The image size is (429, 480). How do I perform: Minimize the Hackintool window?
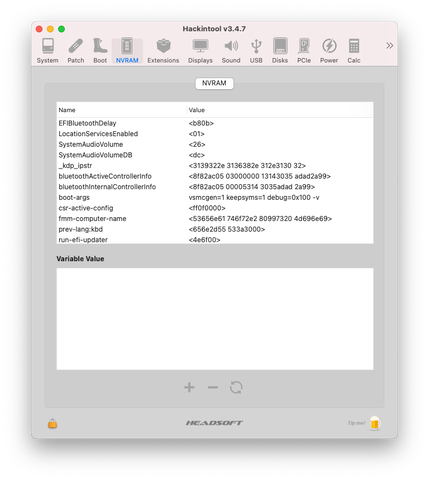point(50,29)
